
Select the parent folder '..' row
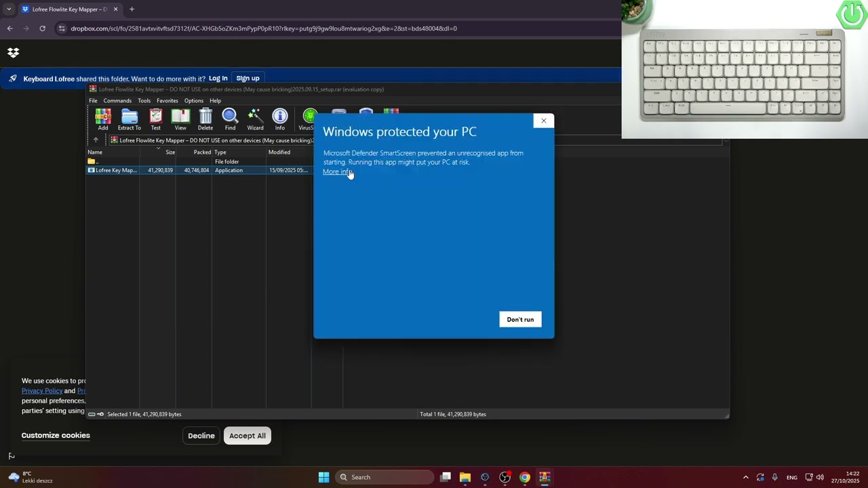point(199,161)
